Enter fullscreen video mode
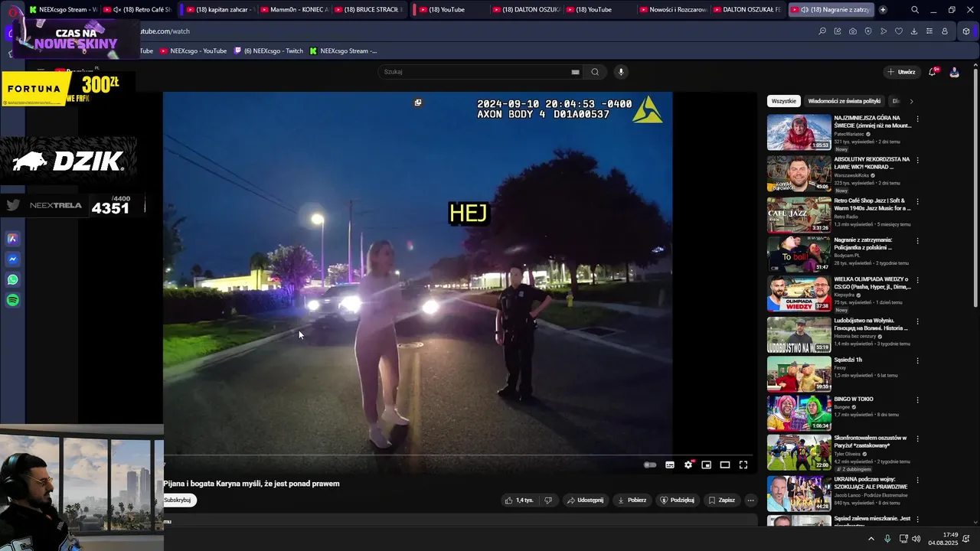Viewport: 980px width, 551px height. [743, 465]
